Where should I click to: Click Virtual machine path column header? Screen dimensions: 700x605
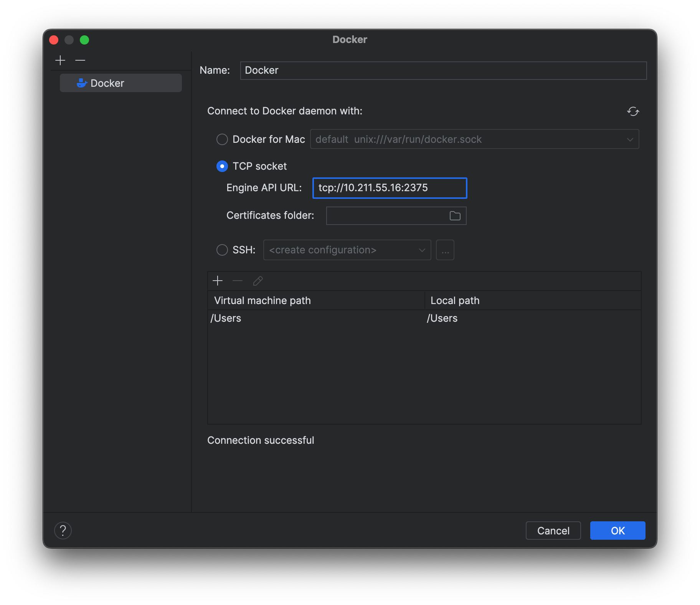316,300
